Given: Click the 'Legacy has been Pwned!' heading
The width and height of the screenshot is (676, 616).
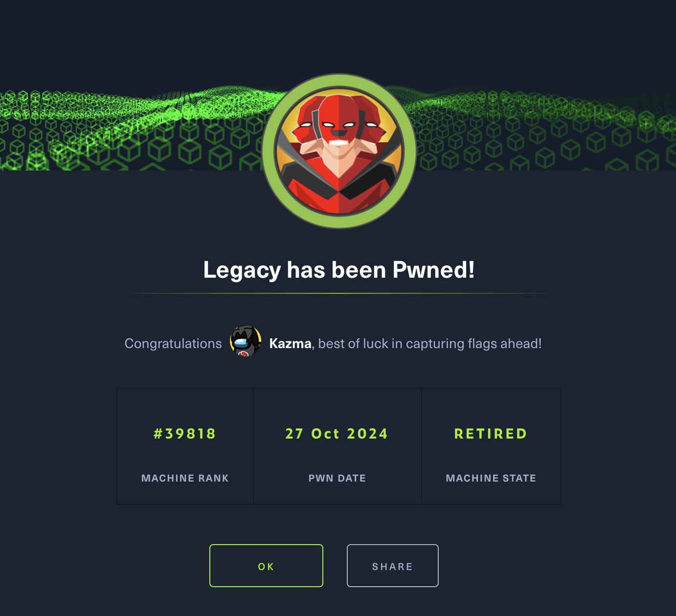Looking at the screenshot, I should (339, 270).
